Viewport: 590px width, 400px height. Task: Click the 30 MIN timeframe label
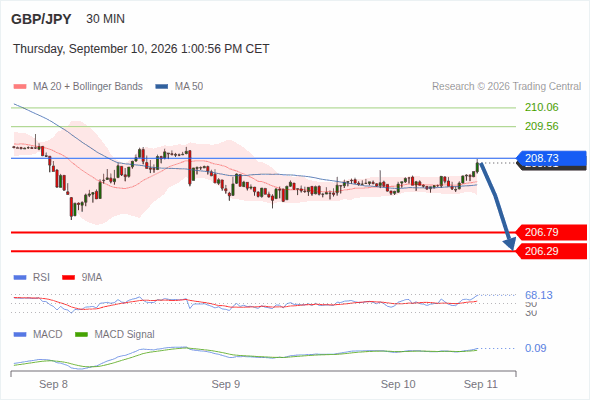coord(105,19)
